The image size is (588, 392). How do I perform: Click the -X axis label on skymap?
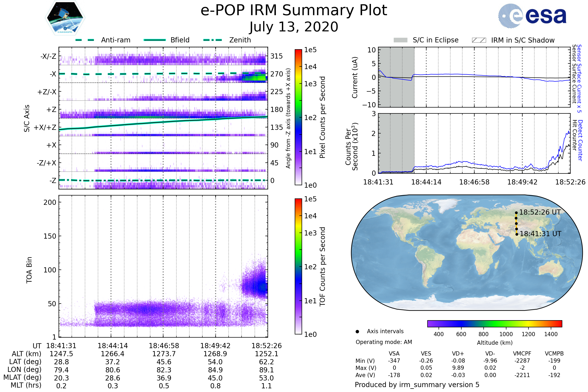(53, 74)
